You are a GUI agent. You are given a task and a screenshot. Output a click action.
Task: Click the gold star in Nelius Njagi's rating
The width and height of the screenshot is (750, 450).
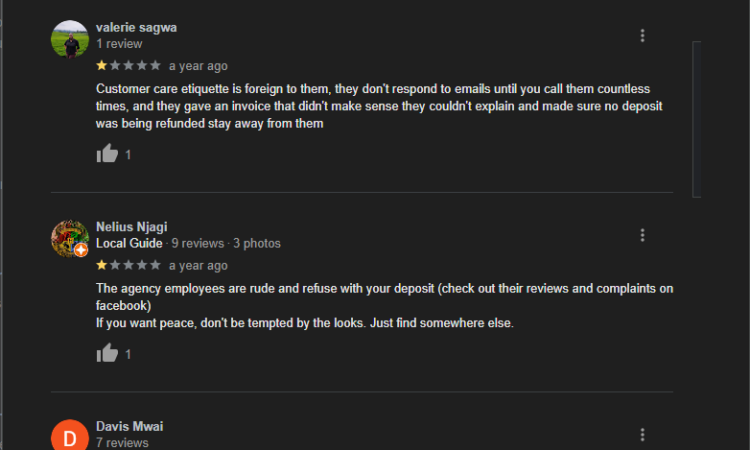point(101,265)
